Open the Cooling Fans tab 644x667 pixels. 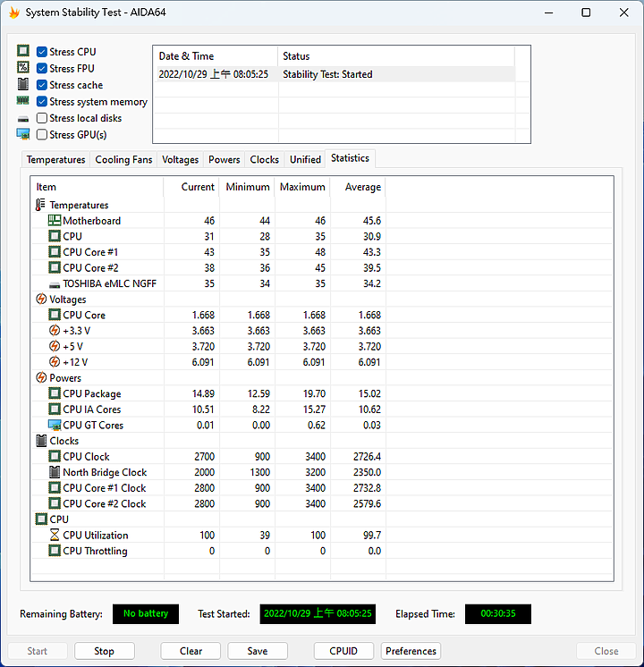[x=123, y=159]
